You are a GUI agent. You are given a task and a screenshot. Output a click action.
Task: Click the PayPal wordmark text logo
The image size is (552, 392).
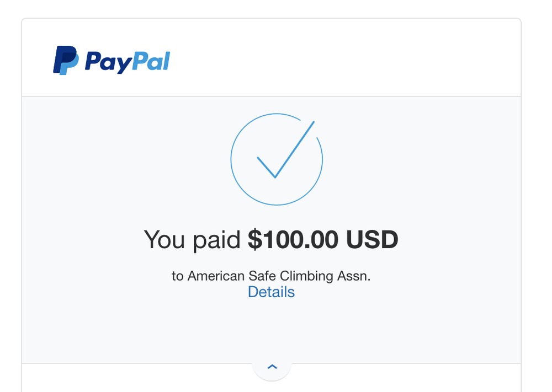click(x=128, y=62)
